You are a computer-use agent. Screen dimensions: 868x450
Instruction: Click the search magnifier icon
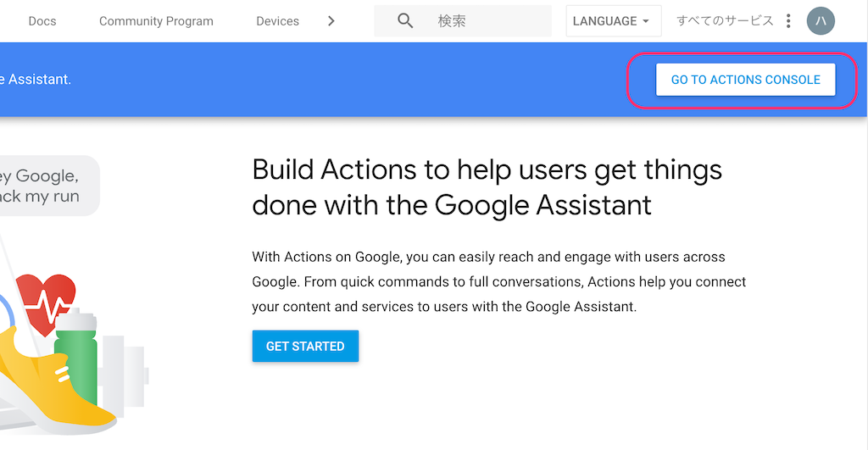coord(405,21)
